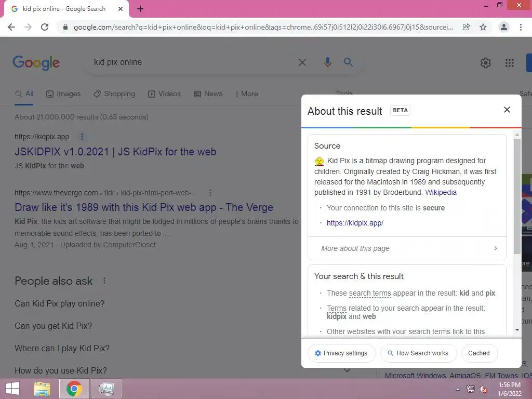Viewport: 532px width, 399px height.
Task: Expand More about this page
Action: [407, 248]
